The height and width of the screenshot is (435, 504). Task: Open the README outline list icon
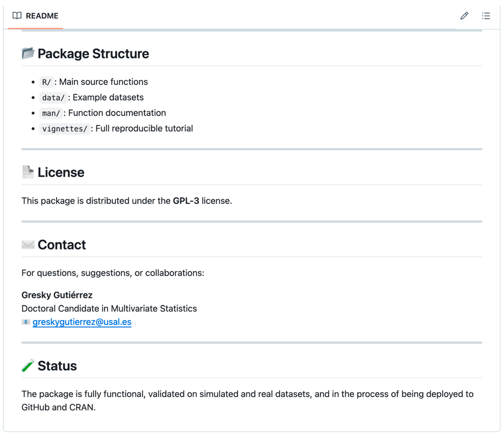[x=486, y=16]
